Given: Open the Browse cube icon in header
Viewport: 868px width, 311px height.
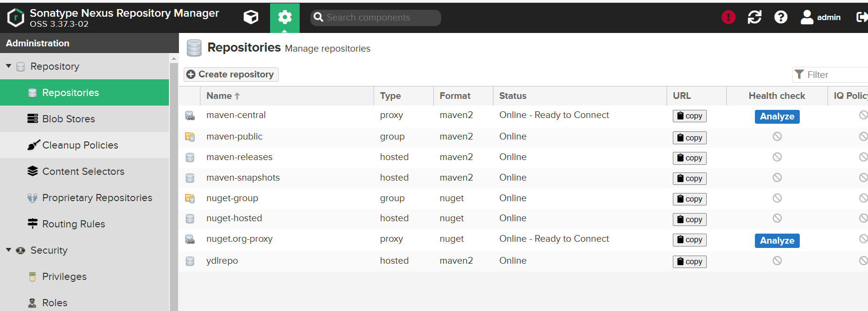Looking at the screenshot, I should pos(251,17).
